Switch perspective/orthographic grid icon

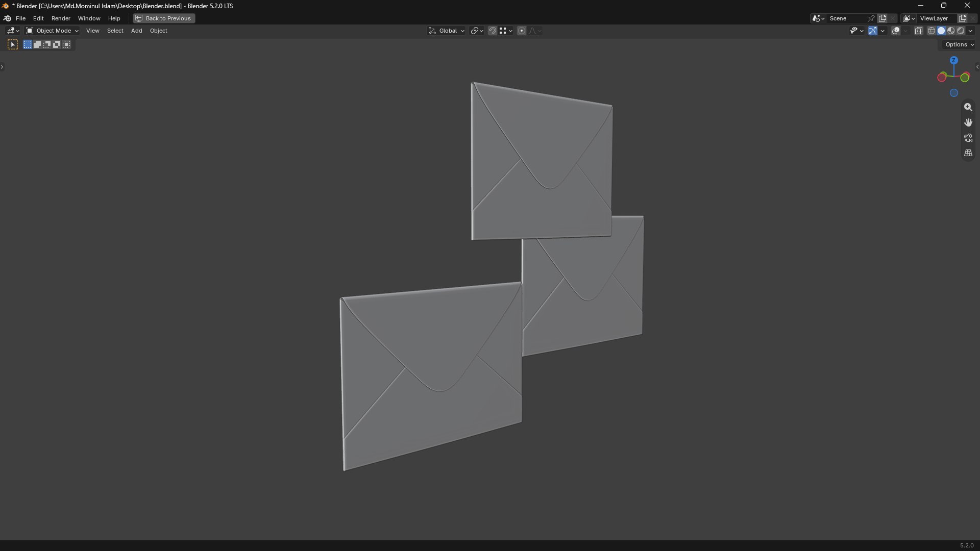pyautogui.click(x=968, y=153)
